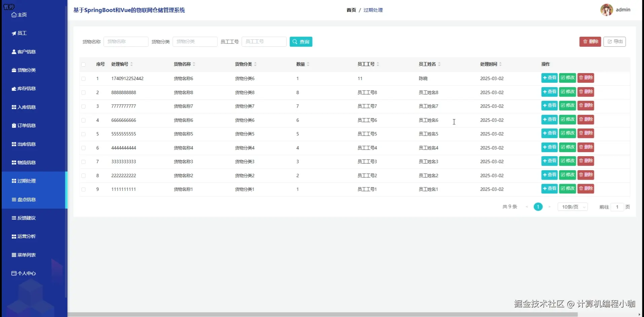
Task: Click the person icon beside 客户信息
Action: click(x=14, y=52)
